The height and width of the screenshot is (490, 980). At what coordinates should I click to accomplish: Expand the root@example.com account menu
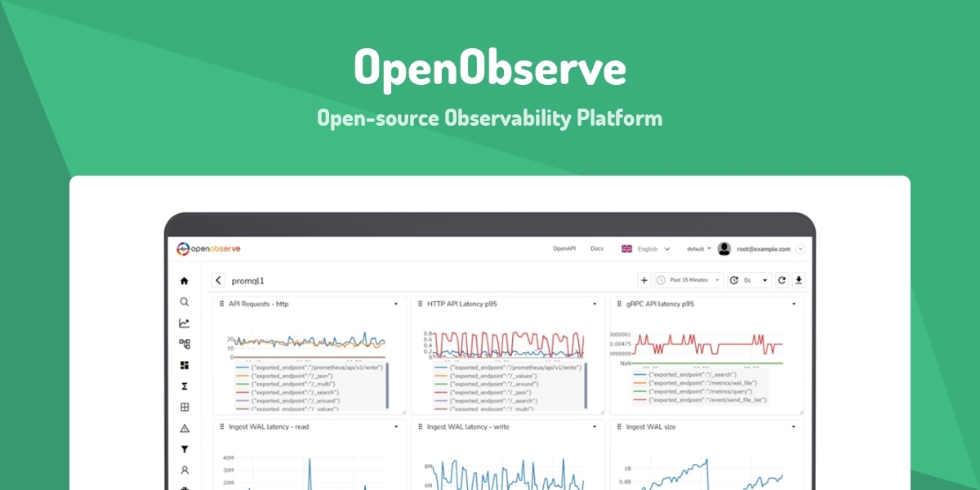(x=800, y=248)
